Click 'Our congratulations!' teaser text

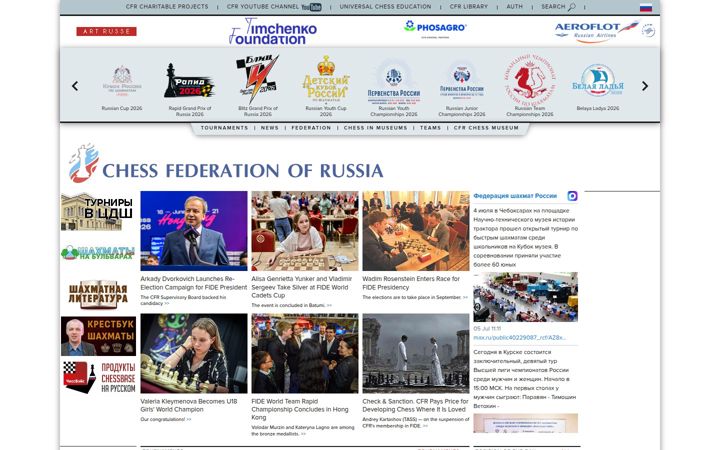point(163,420)
